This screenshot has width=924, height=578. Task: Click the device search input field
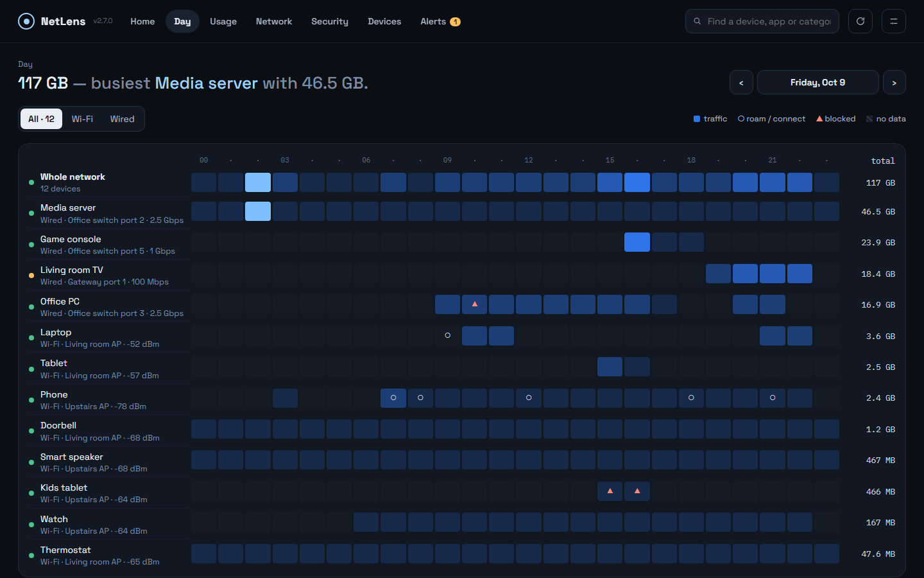click(762, 21)
